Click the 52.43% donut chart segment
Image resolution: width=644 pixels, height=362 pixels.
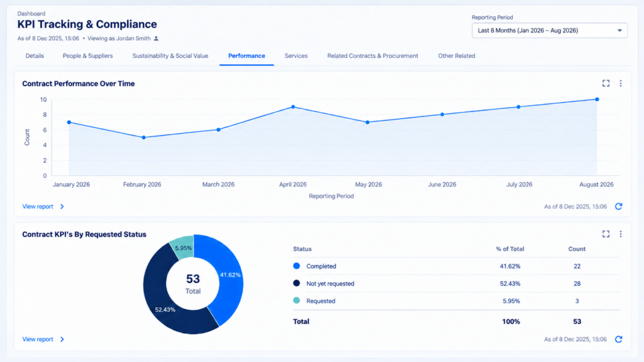165,309
